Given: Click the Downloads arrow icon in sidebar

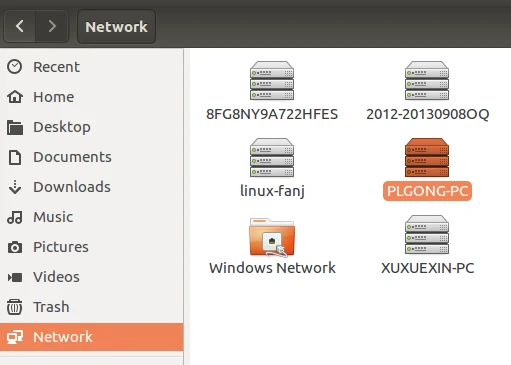Looking at the screenshot, I should 15,187.
